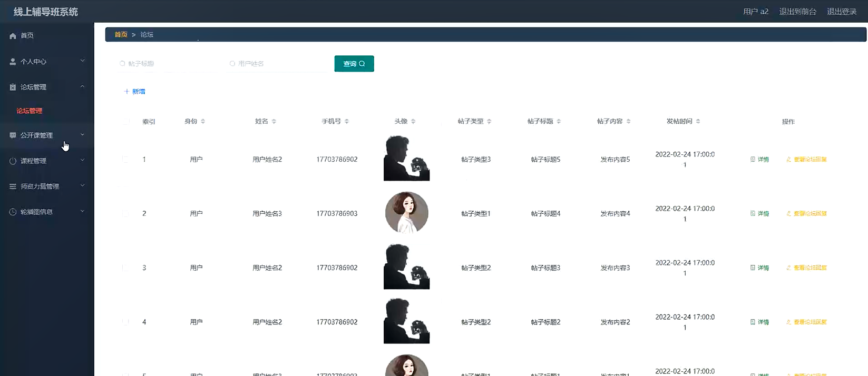
Task: Sort by 手机号 column arrows
Action: tap(347, 122)
